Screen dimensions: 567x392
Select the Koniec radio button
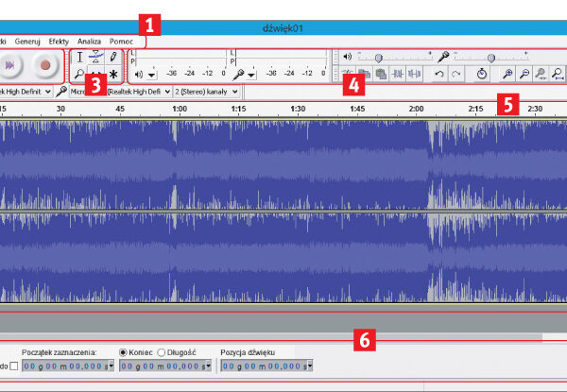pos(125,351)
